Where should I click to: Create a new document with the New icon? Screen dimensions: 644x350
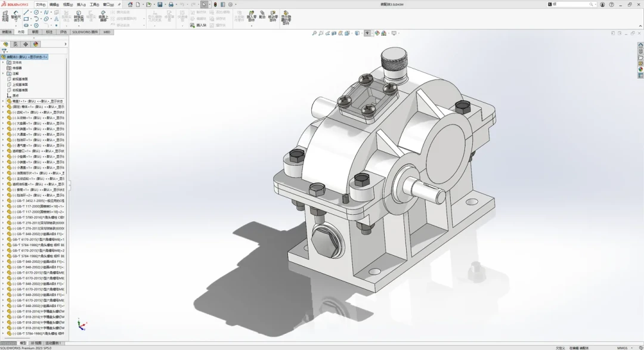(138, 5)
